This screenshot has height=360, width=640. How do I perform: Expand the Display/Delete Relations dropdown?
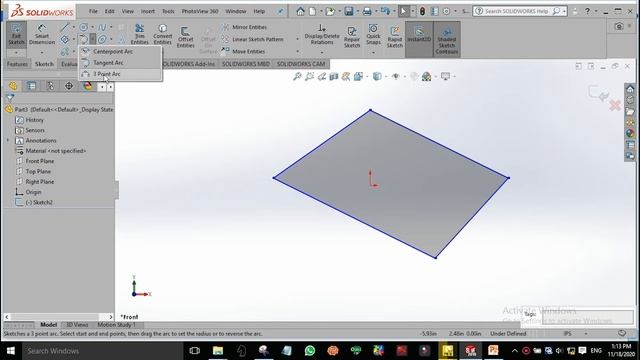pyautogui.click(x=322, y=53)
